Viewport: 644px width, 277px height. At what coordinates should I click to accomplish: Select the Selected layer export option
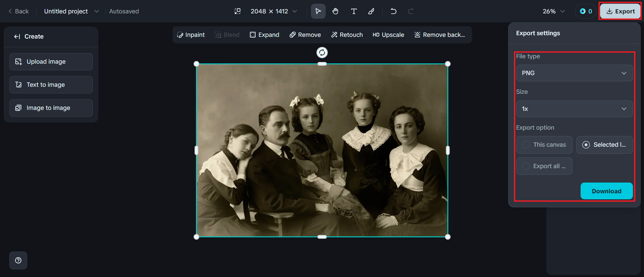[604, 145]
